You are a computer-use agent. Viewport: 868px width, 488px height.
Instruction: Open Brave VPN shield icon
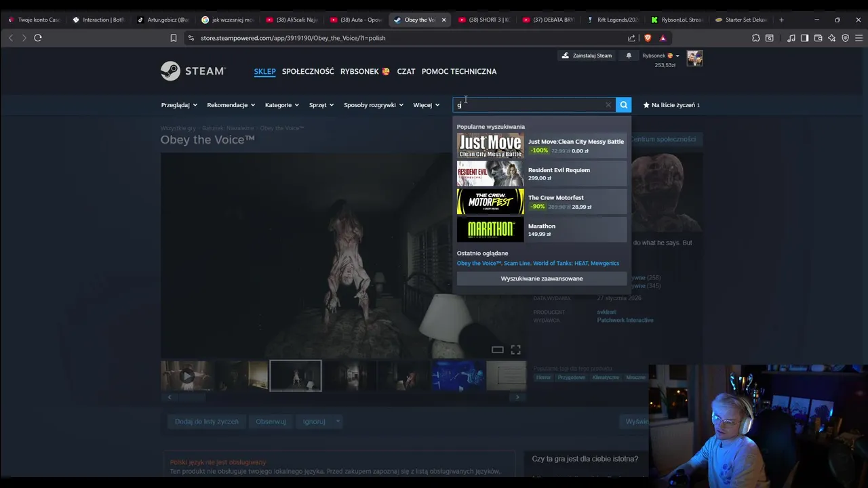click(845, 38)
